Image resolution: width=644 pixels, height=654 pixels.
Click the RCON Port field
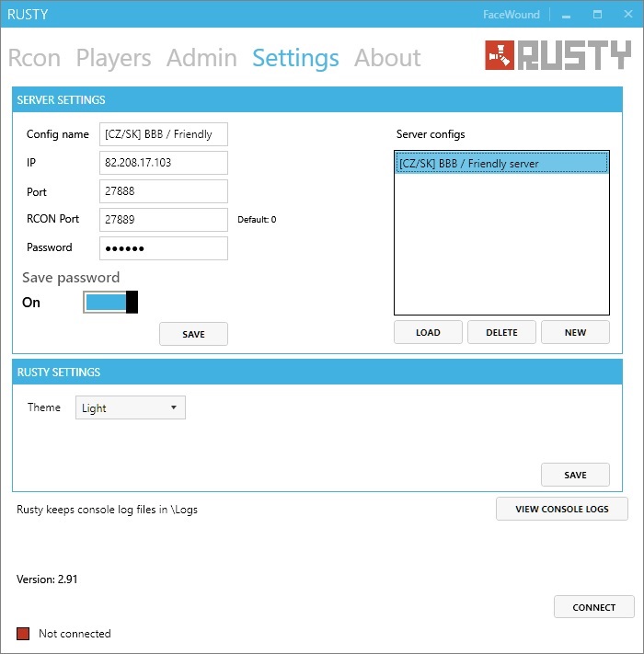164,220
